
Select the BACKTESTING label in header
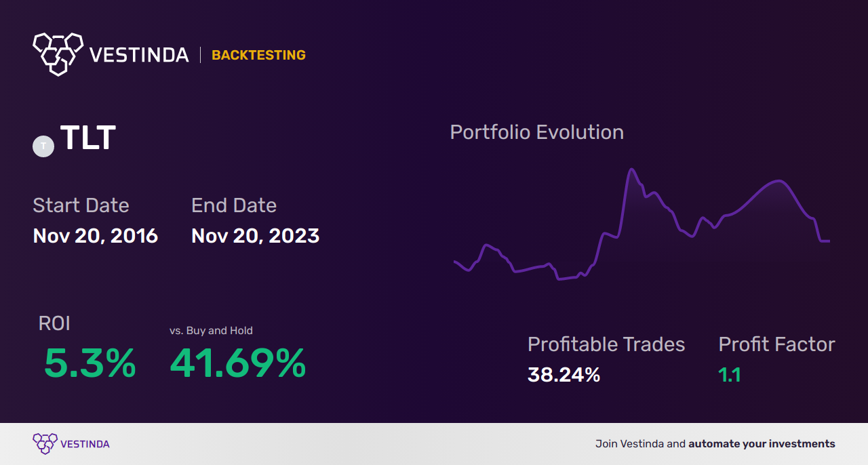click(x=258, y=56)
